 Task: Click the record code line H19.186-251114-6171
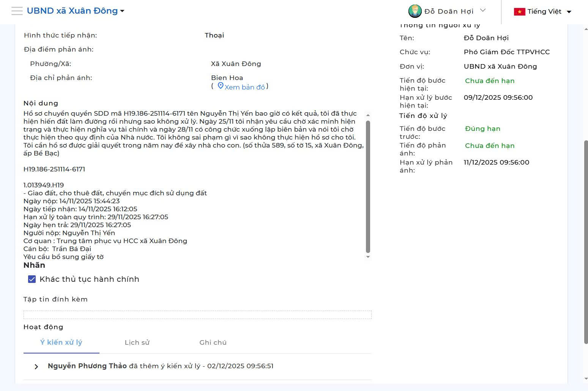54,169
